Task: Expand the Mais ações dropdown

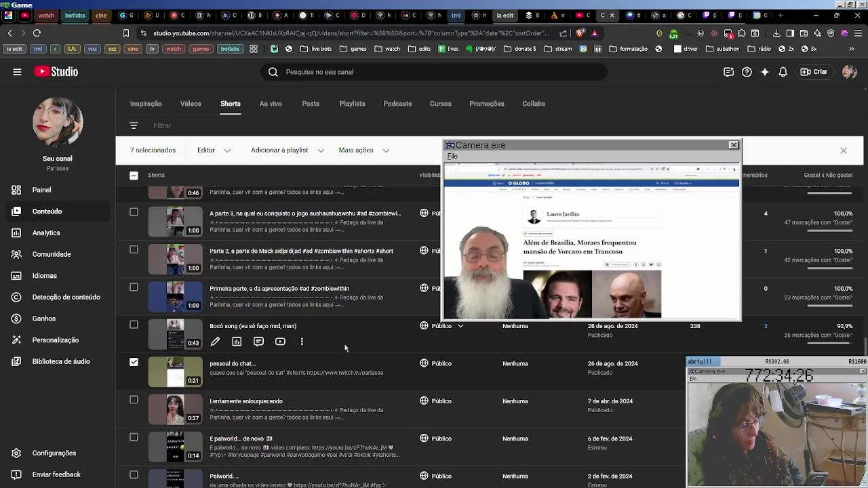Action: 363,150
